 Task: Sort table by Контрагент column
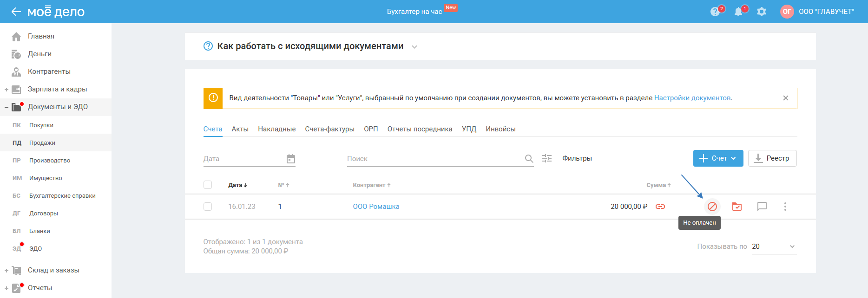coord(372,185)
